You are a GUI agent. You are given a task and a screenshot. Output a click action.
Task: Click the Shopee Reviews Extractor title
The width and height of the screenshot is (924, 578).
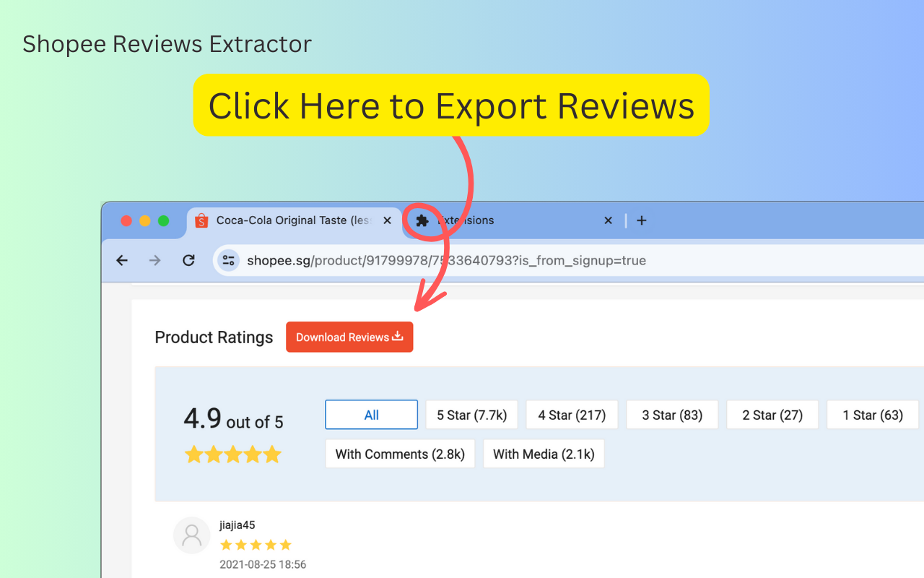pos(167,44)
